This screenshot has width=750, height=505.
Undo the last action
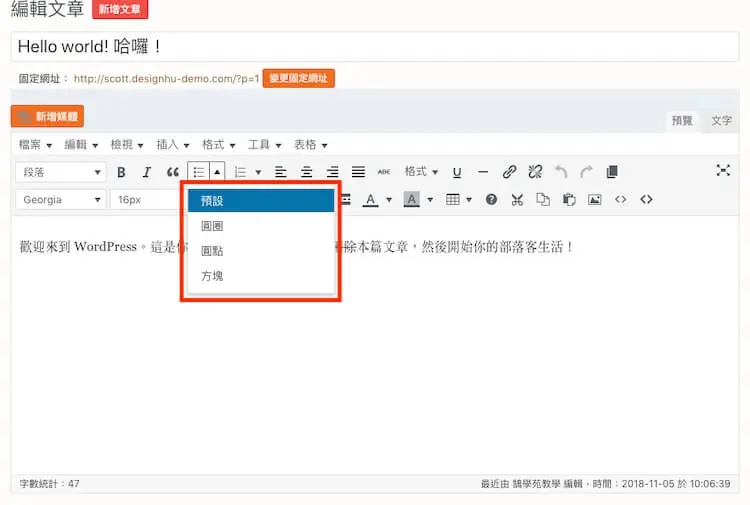[x=561, y=172]
